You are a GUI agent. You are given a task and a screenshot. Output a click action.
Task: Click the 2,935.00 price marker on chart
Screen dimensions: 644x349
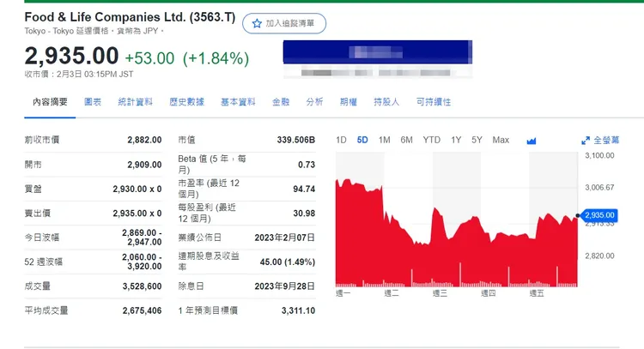pos(599,215)
